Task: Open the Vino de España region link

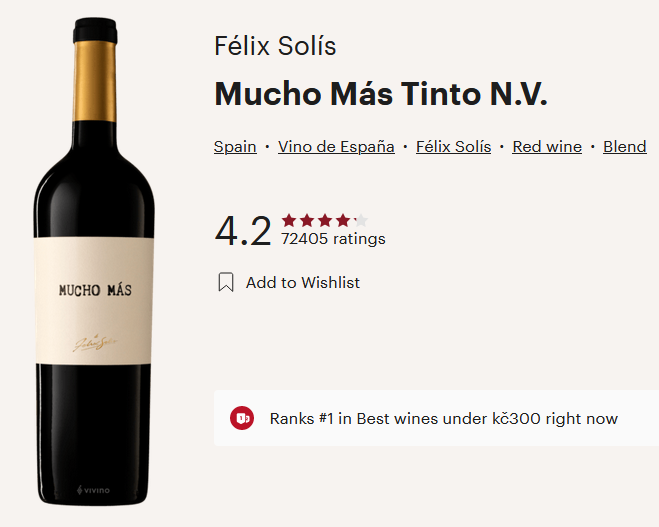Action: [x=336, y=147]
